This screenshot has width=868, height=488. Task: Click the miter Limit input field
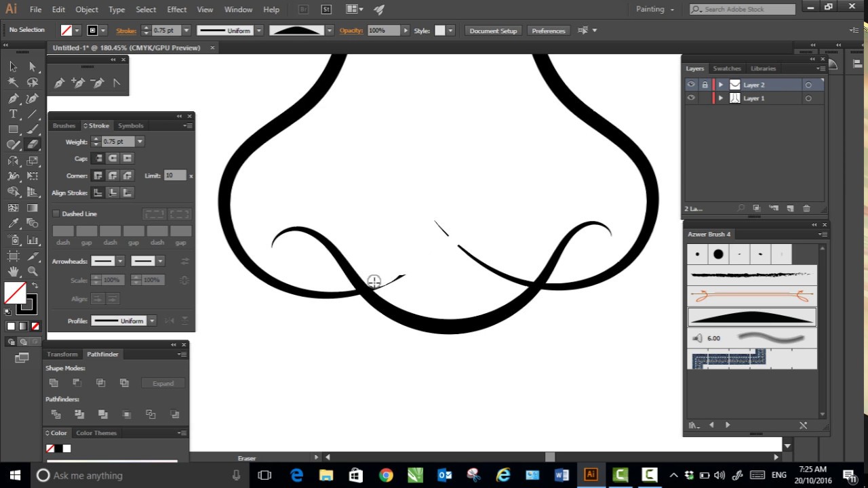click(x=175, y=176)
